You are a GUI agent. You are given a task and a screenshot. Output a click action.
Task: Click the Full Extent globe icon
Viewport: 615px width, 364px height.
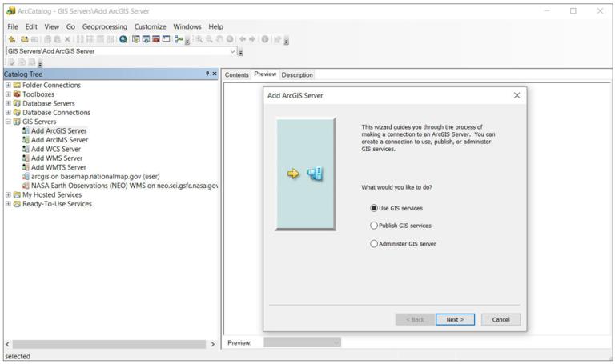(230, 39)
